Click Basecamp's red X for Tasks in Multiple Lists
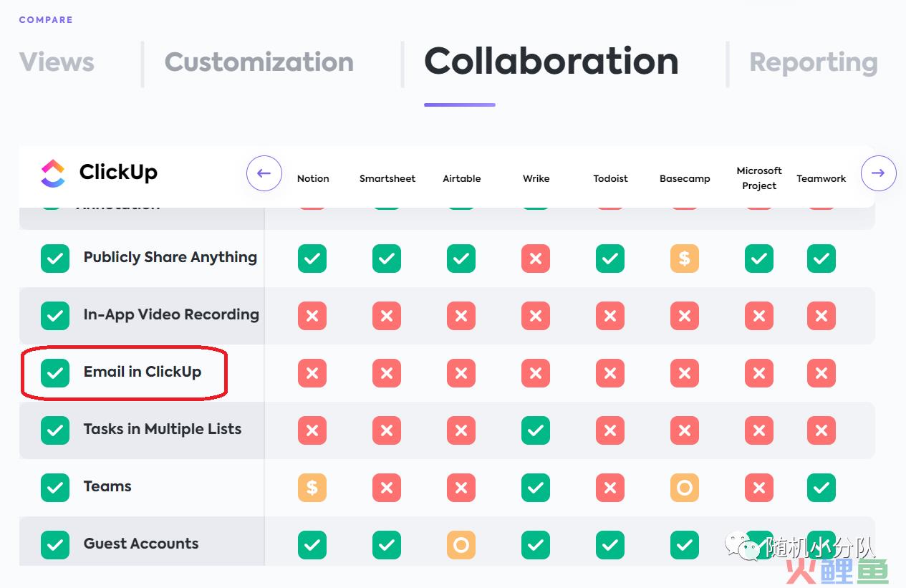This screenshot has height=588, width=906. (685, 430)
